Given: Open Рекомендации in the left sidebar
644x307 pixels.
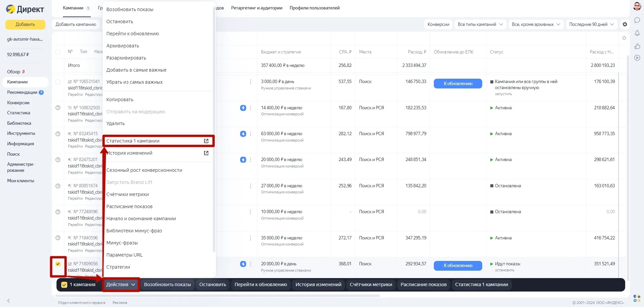Looking at the screenshot, I should coord(22,92).
